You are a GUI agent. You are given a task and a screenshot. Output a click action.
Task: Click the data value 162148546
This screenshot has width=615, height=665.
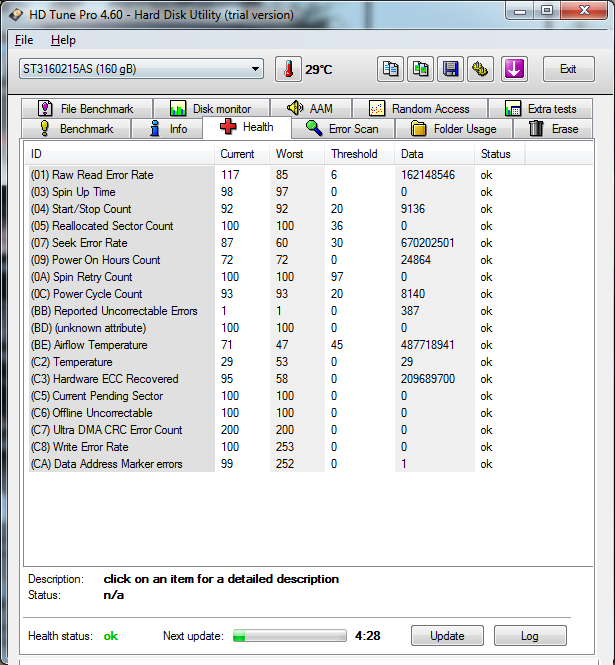point(428,175)
